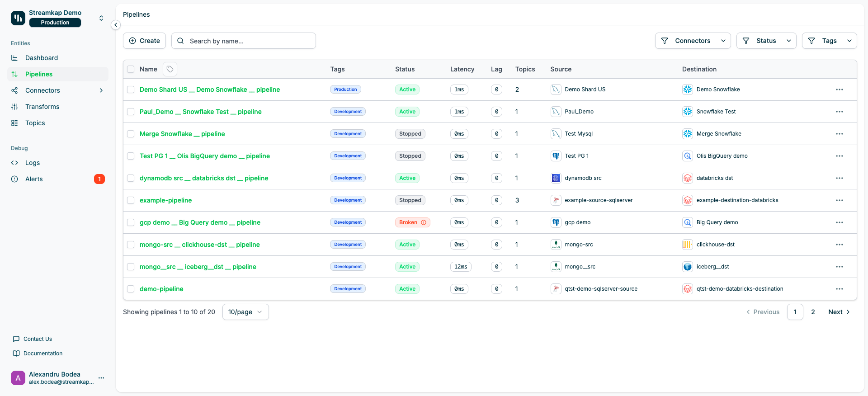Open the row menu for Demo Shard US pipeline

(x=840, y=90)
